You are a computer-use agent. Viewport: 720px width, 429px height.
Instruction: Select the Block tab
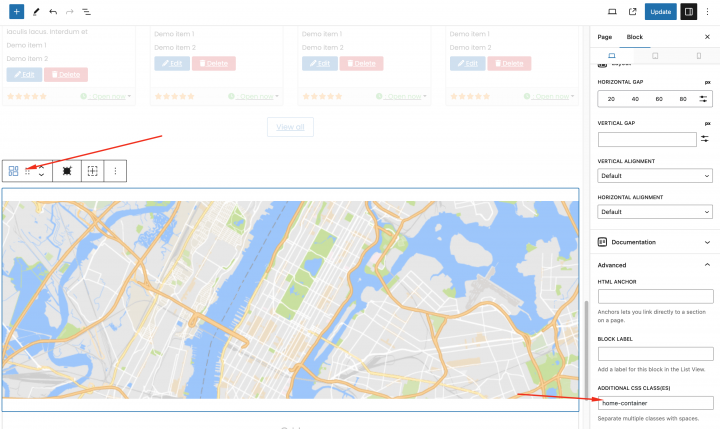coord(635,36)
